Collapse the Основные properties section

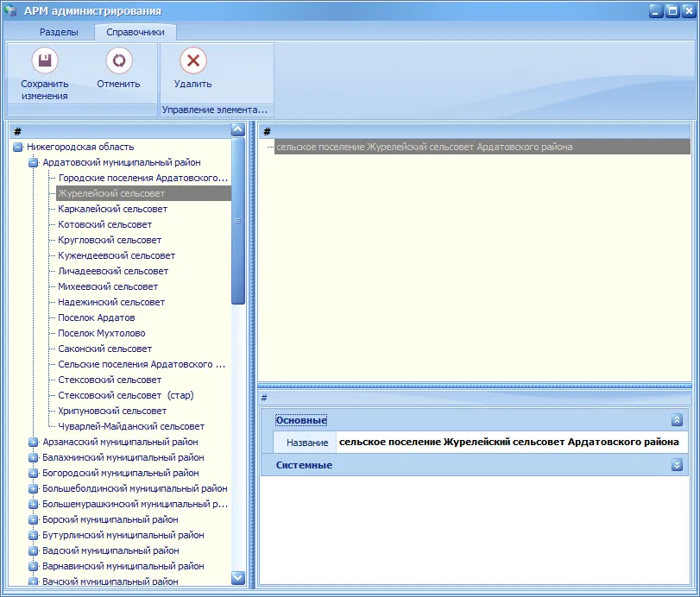coord(677,420)
